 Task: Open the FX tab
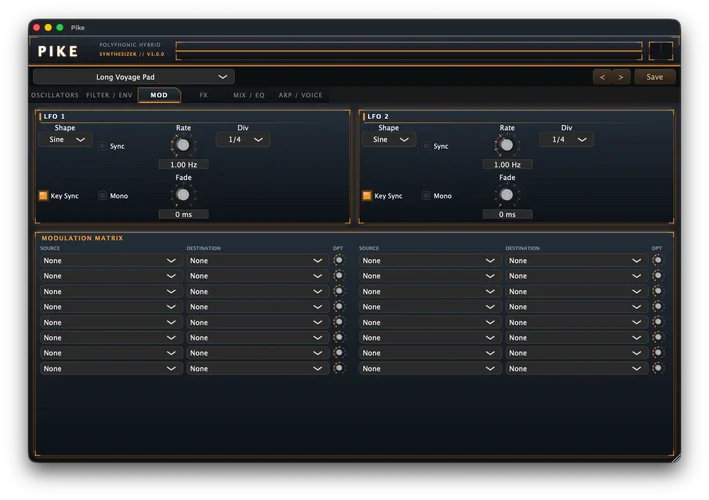click(x=203, y=95)
